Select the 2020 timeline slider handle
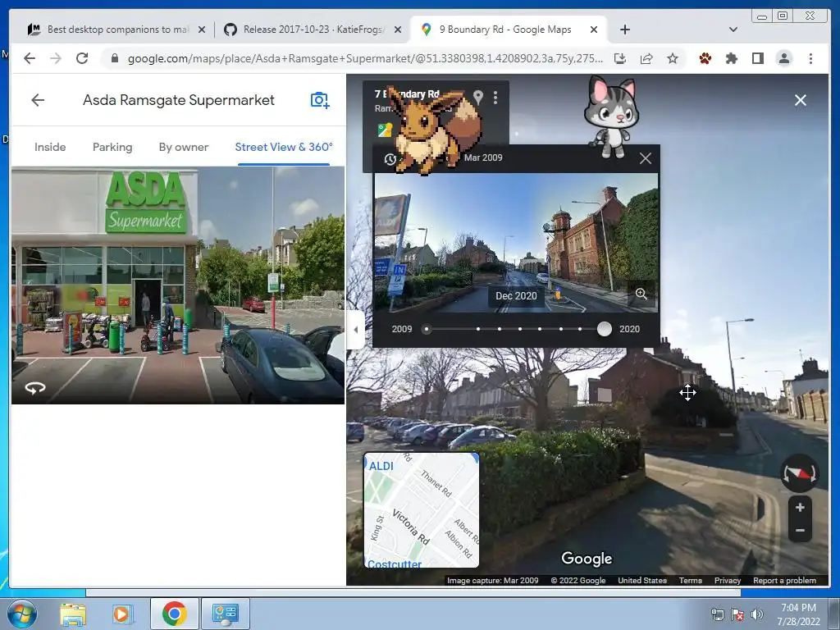Image resolution: width=840 pixels, height=630 pixels. pos(605,329)
